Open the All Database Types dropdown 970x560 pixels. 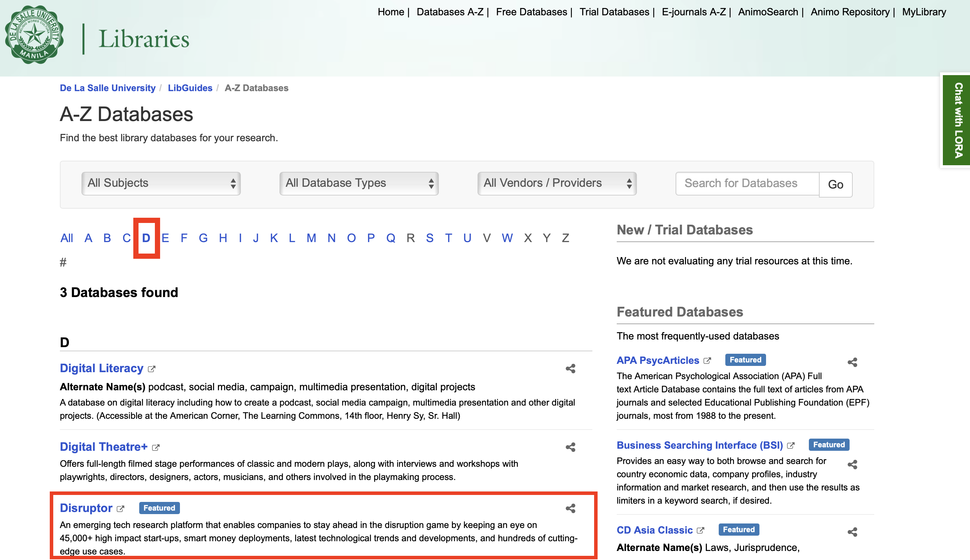tap(358, 183)
